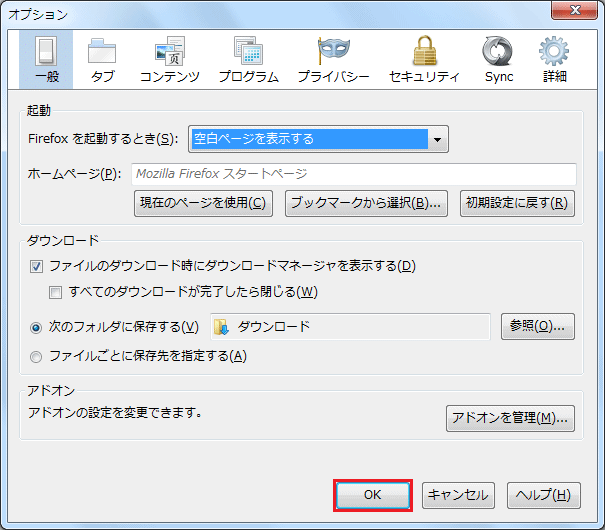Select ファイルごとに保存先を指定する radio button
Screen dimensions: 605x530
pos(37,356)
